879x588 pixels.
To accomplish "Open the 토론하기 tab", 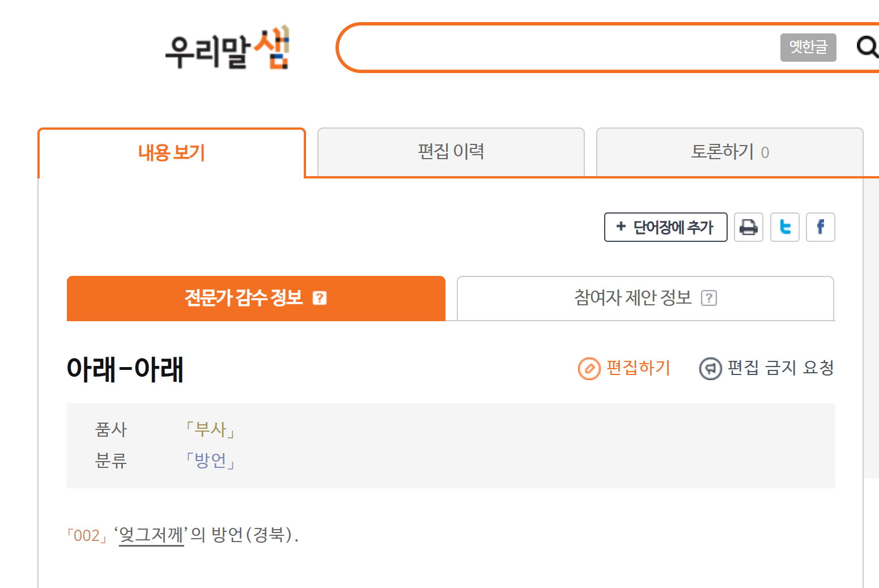I will (730, 152).
